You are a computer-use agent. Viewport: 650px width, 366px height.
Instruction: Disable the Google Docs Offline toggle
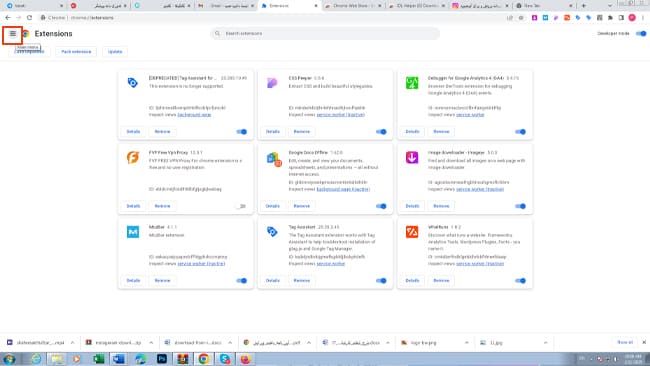(x=381, y=206)
